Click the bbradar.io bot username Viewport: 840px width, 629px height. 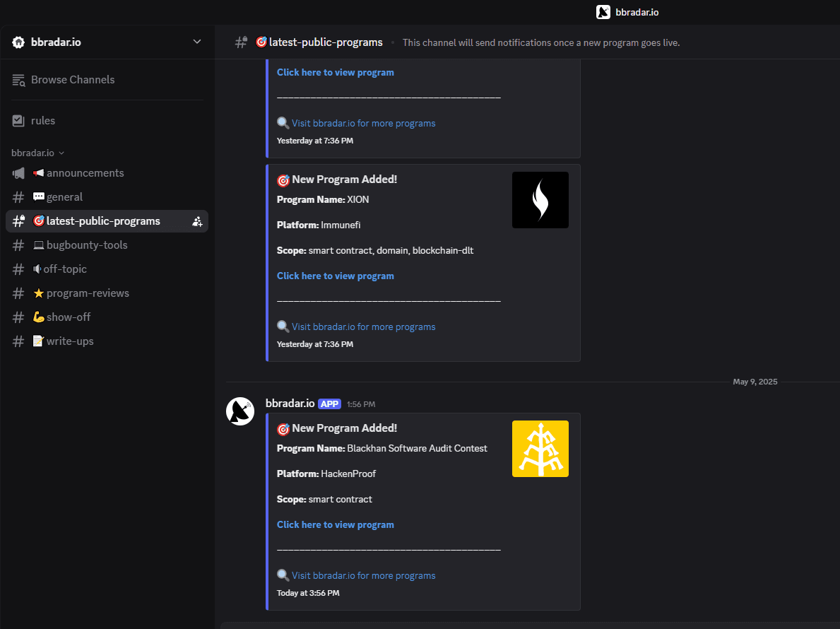pyautogui.click(x=290, y=404)
